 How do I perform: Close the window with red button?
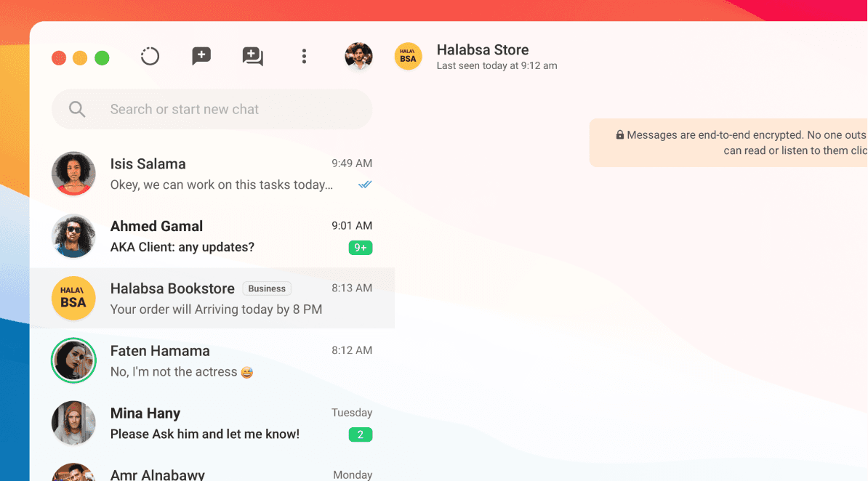(x=59, y=57)
